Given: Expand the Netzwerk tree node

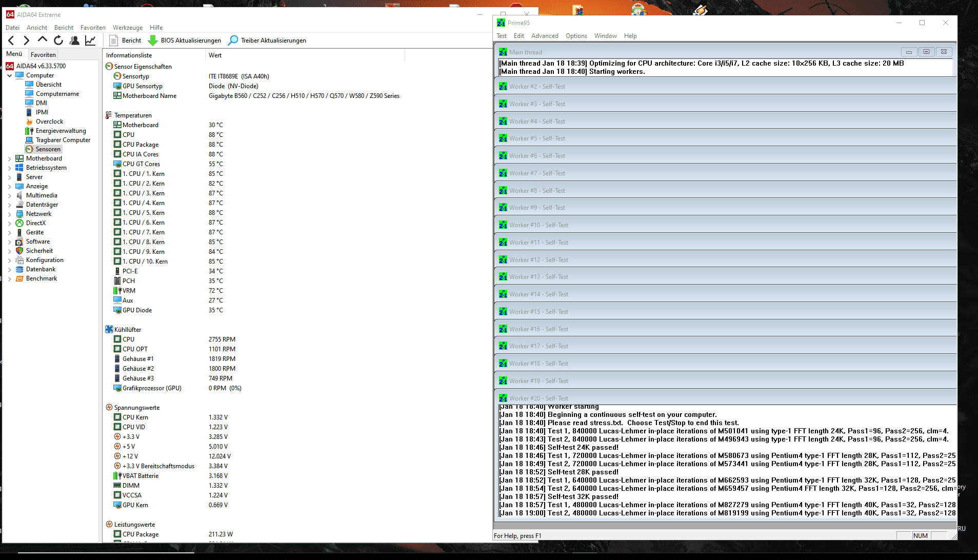Looking at the screenshot, I should [9, 214].
